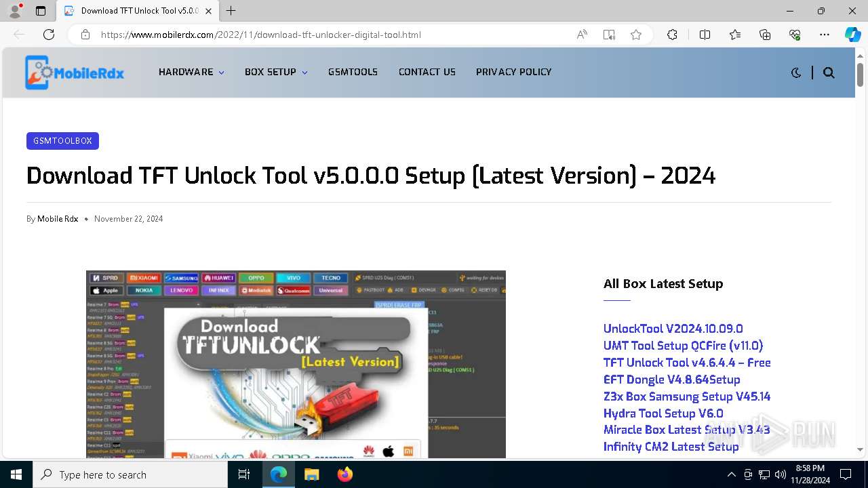Open Immersive reader icon
This screenshot has height=488, width=868.
(x=609, y=35)
